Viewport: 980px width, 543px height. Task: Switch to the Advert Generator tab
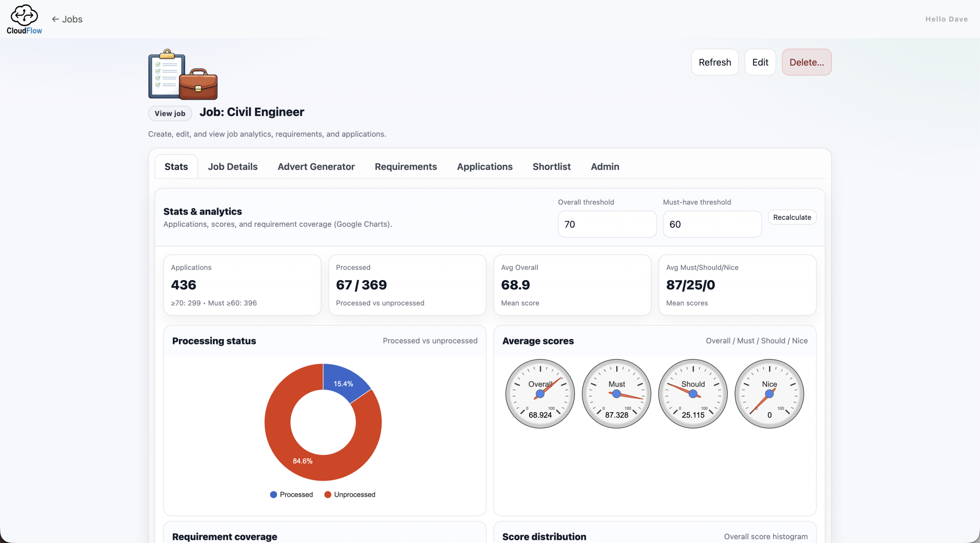coord(316,166)
